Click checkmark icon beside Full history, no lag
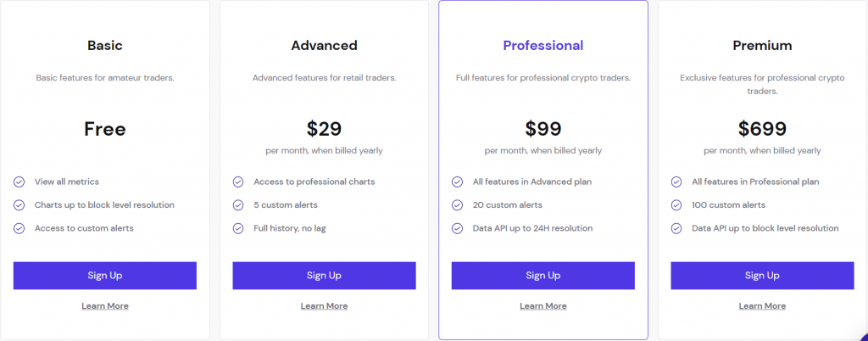 [238, 228]
